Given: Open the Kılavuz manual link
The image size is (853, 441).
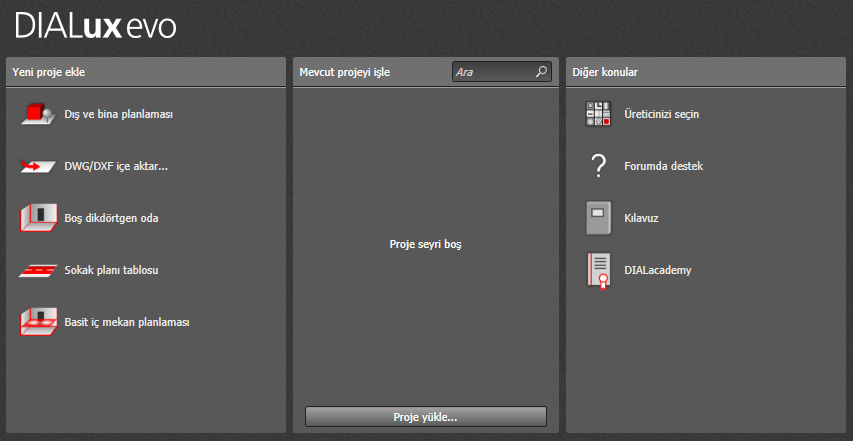Looking at the screenshot, I should [x=641, y=218].
